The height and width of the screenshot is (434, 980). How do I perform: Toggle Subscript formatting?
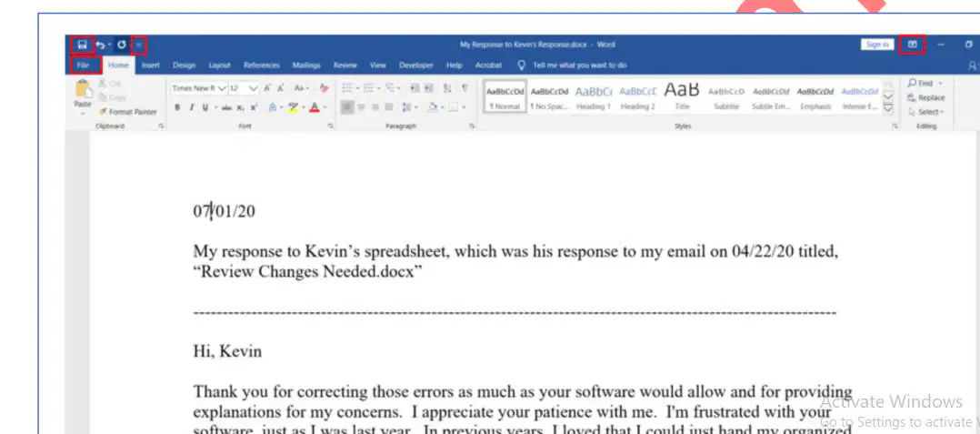coord(241,107)
